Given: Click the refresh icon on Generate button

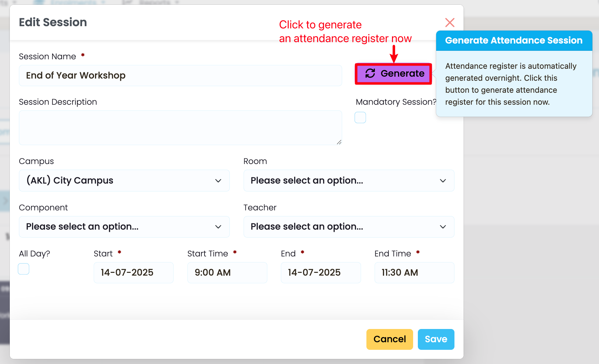Looking at the screenshot, I should (x=370, y=73).
